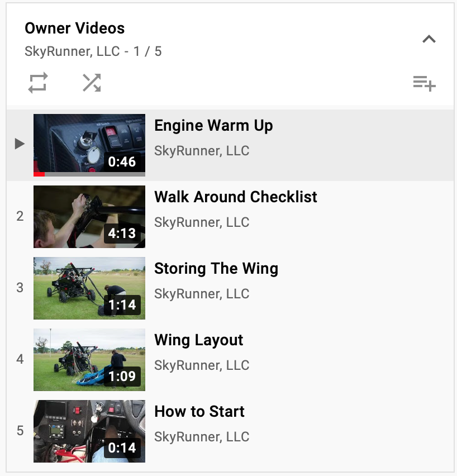Click SkyRunner, LLC under Walk Around Checklist

click(202, 222)
